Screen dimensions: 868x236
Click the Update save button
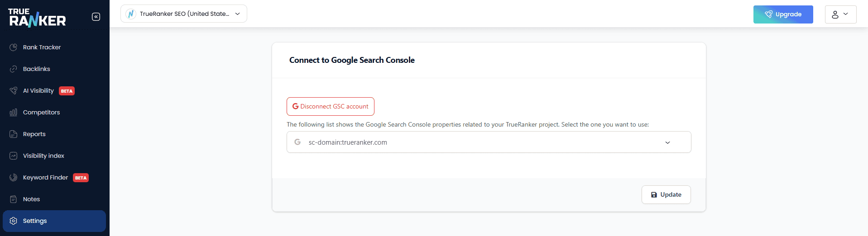[x=666, y=194]
